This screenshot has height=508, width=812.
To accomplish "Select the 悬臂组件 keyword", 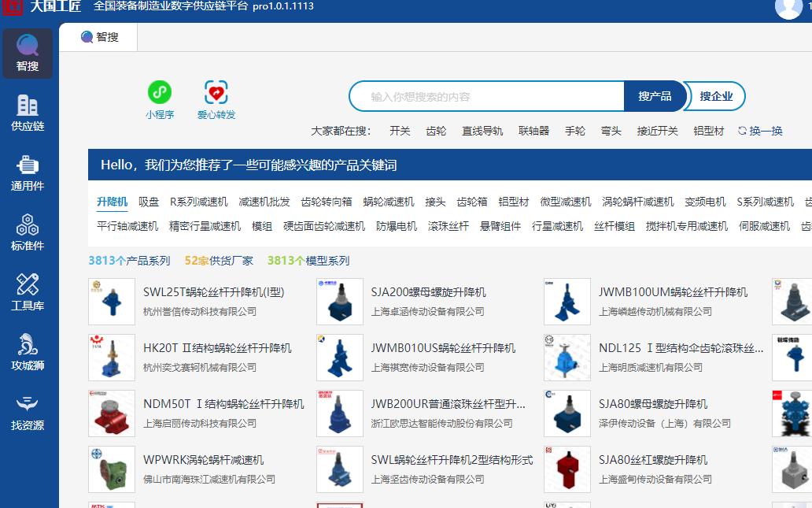I will tap(500, 227).
